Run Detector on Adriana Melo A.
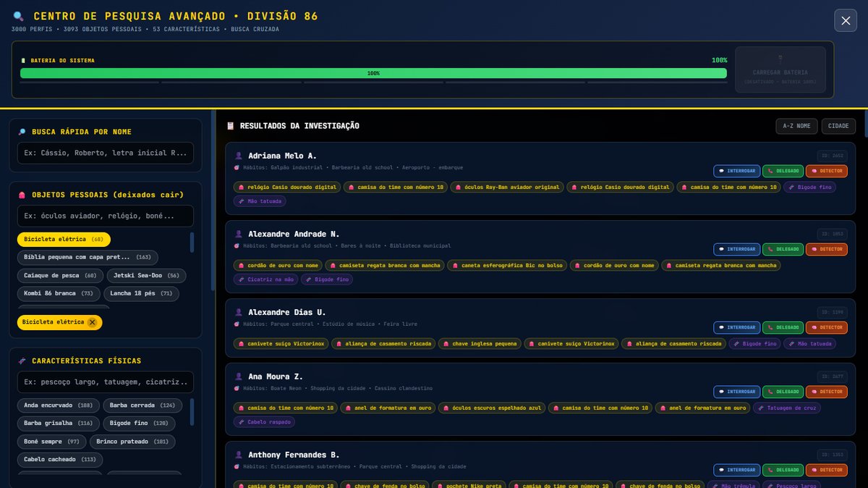 point(826,171)
